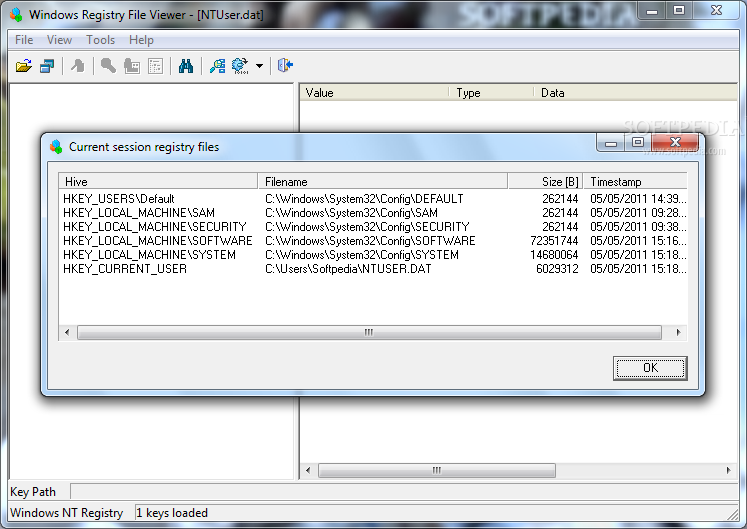Sort by the Timestamp column header
Image resolution: width=747 pixels, height=529 pixels.
coord(636,182)
